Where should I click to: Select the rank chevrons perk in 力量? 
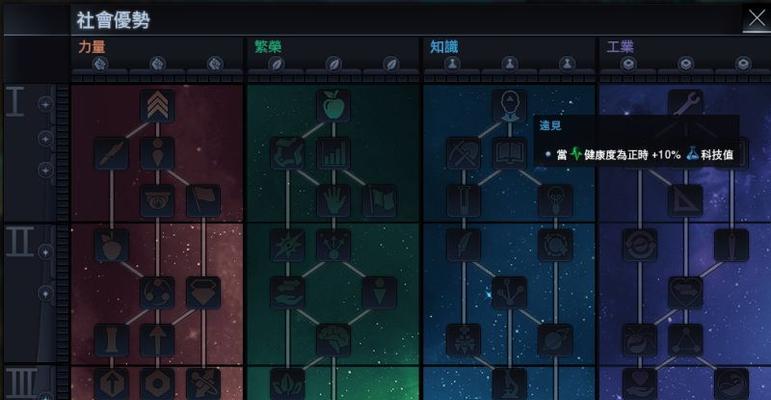tap(157, 106)
